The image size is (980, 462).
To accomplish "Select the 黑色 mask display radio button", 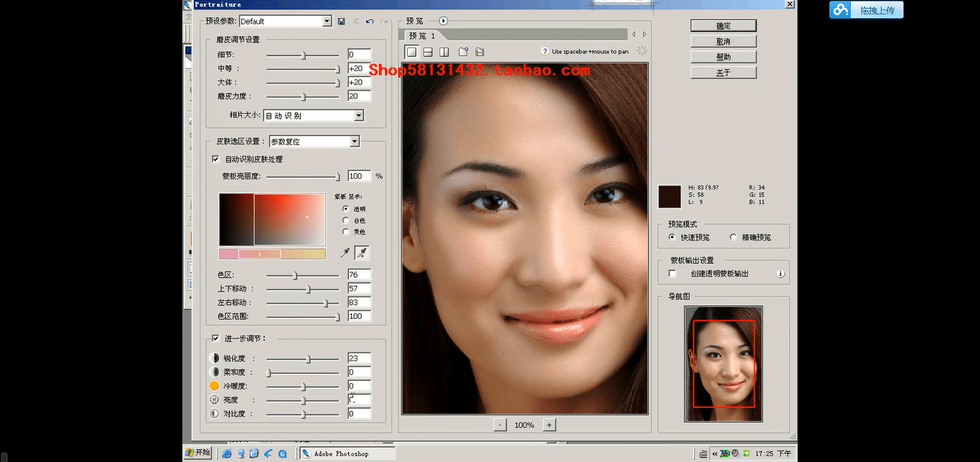I will pyautogui.click(x=346, y=232).
